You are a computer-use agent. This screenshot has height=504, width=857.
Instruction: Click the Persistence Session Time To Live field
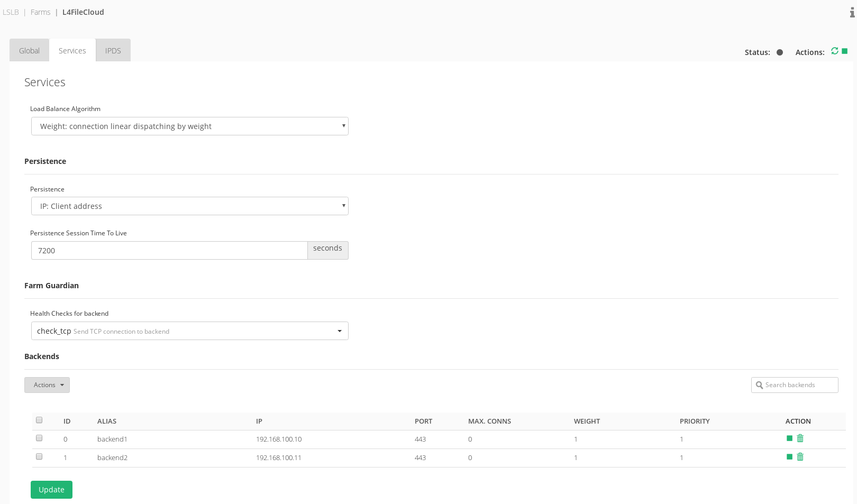[x=169, y=251]
